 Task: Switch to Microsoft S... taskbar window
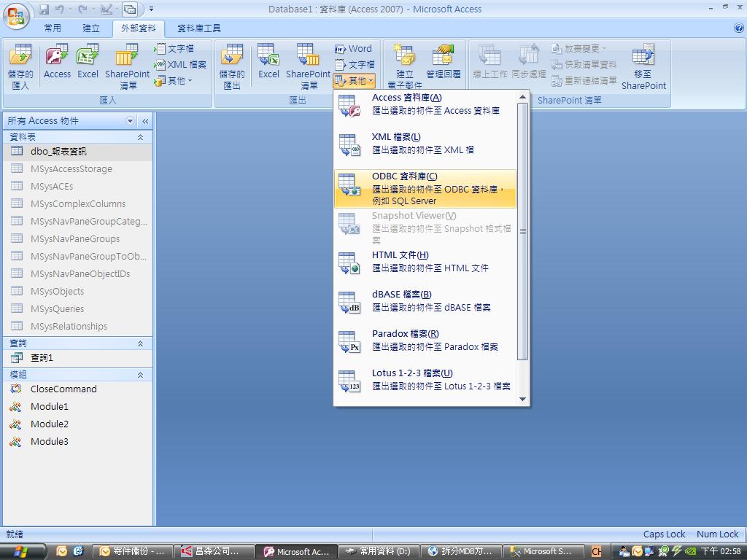(543, 551)
